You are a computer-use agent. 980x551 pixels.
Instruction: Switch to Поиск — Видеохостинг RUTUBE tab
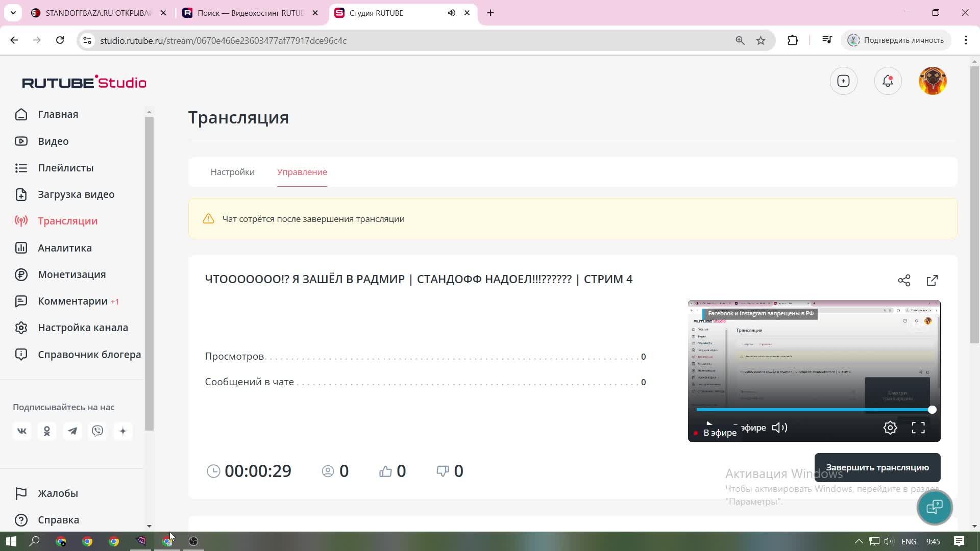(250, 13)
